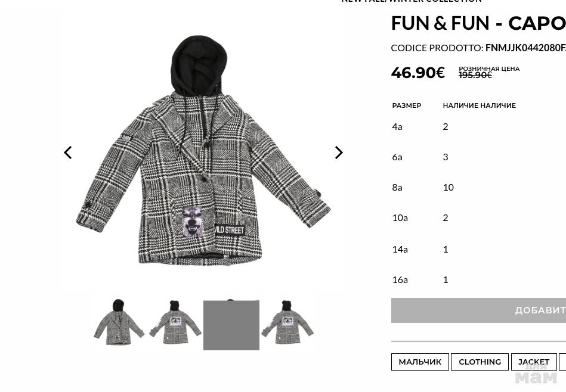566x392 pixels.
Task: Click the МАЛЬЧИК tag
Action: coord(420,362)
